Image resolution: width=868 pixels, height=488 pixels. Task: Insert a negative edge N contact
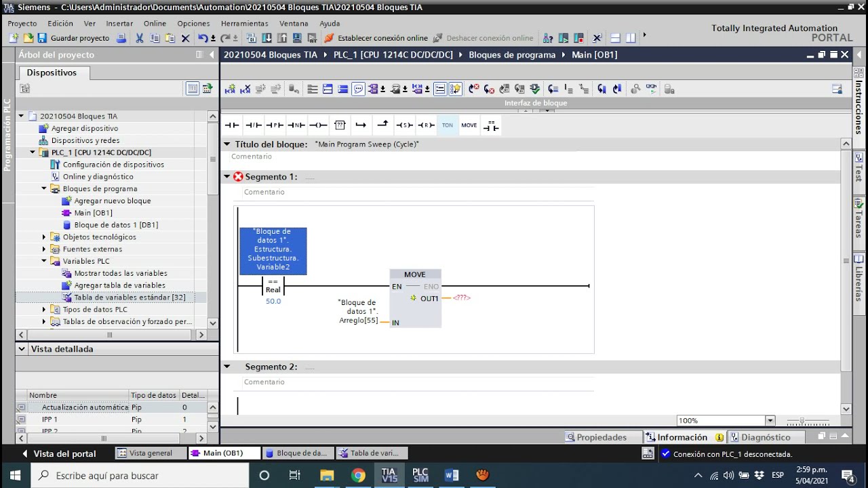(296, 125)
